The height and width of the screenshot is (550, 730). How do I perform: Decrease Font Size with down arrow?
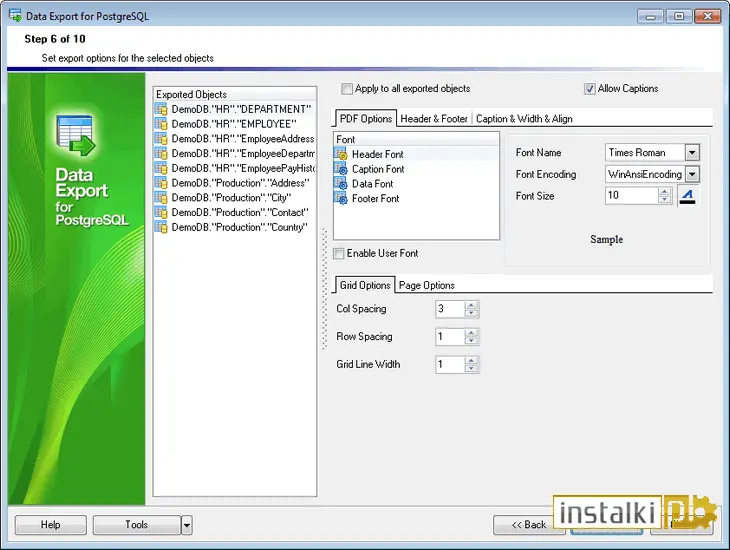coord(665,200)
